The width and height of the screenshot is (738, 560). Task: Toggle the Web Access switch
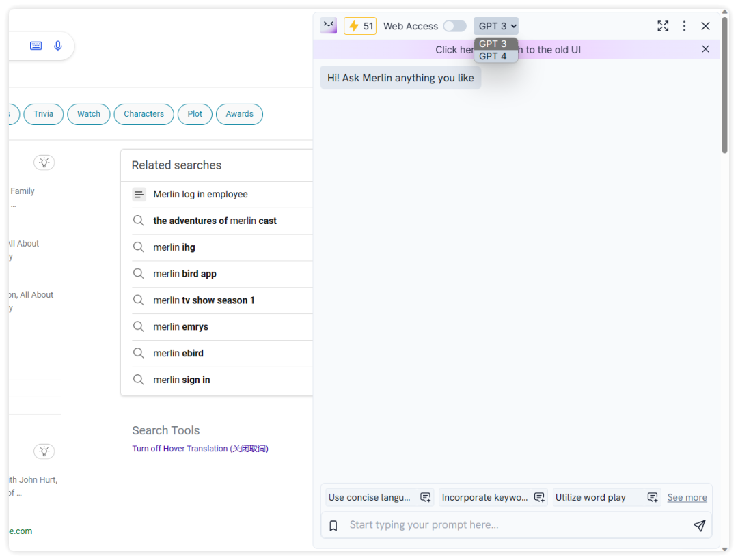454,26
